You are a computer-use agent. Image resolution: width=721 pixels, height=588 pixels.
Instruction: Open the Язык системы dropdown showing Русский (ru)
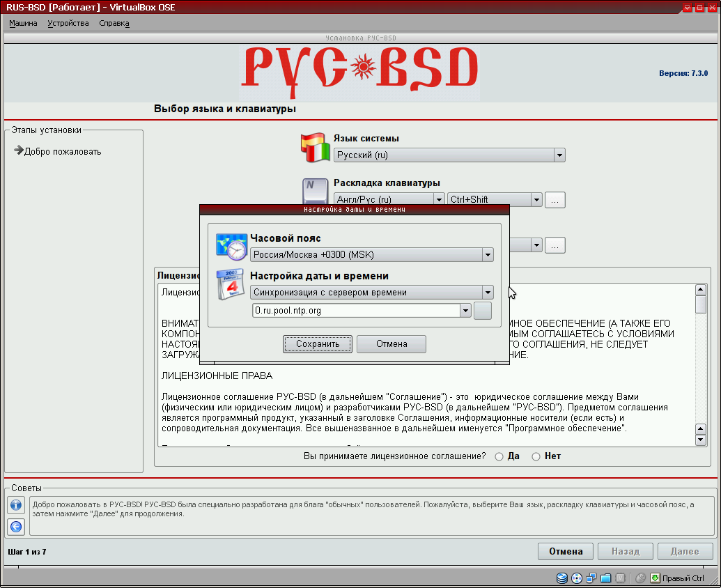449,155
